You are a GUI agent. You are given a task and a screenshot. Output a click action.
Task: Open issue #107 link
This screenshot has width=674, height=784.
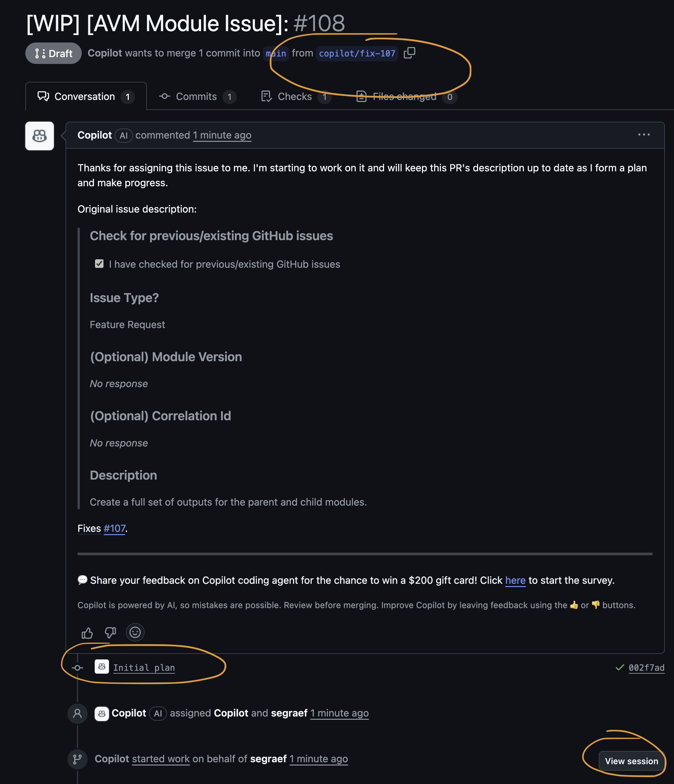tap(114, 528)
